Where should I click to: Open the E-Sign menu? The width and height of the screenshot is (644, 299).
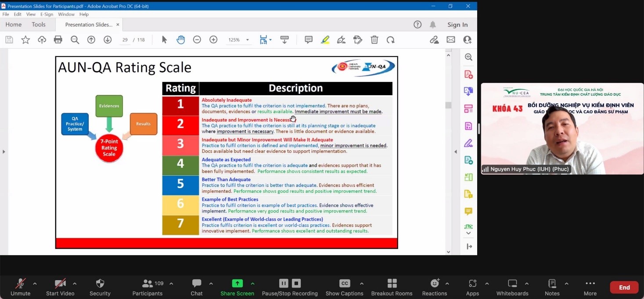47,14
